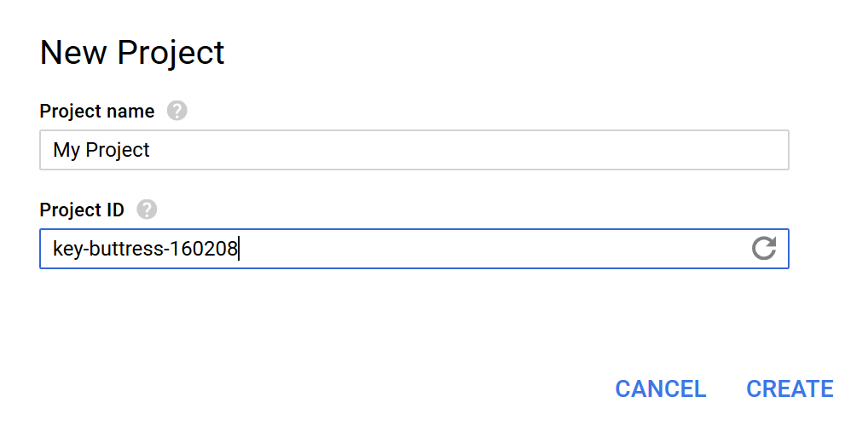Open help tooltip beside Project ID
The height and width of the screenshot is (437, 868).
[x=147, y=210]
